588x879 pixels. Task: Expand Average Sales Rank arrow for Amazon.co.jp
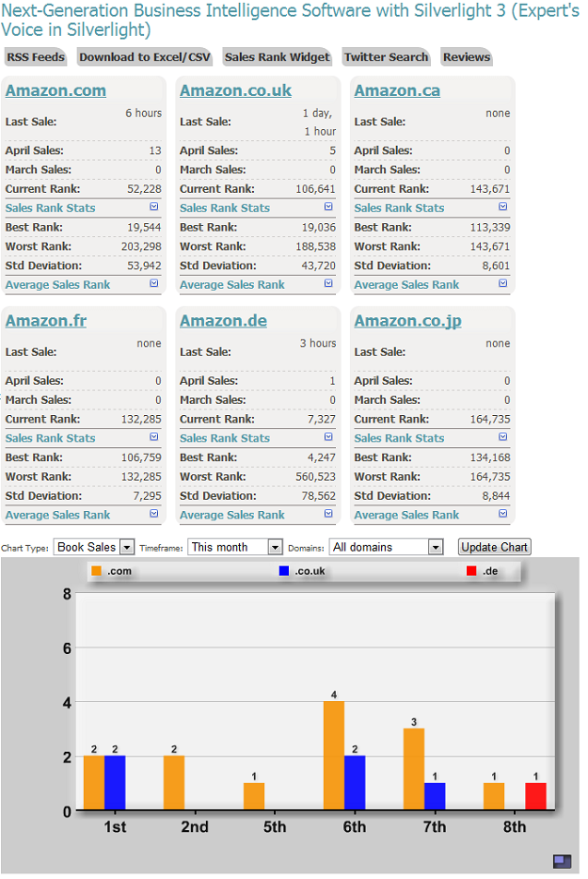coord(502,514)
